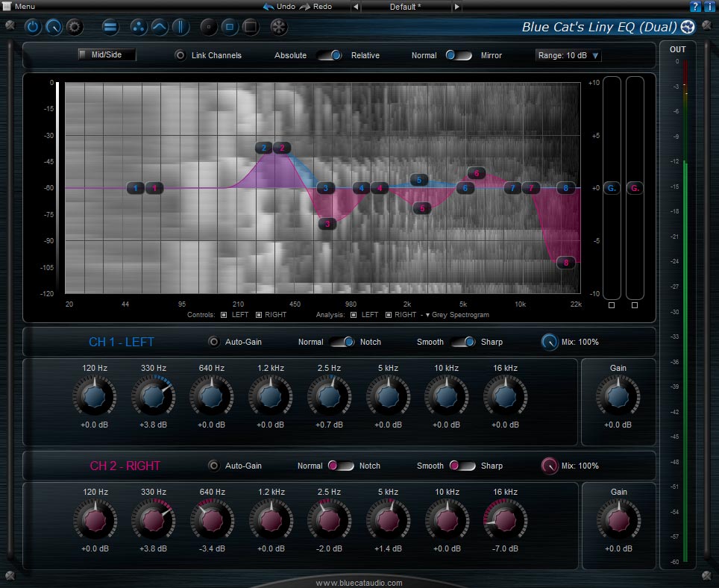Open the Default preset selector
Screen dimensions: 719x588
point(405,7)
